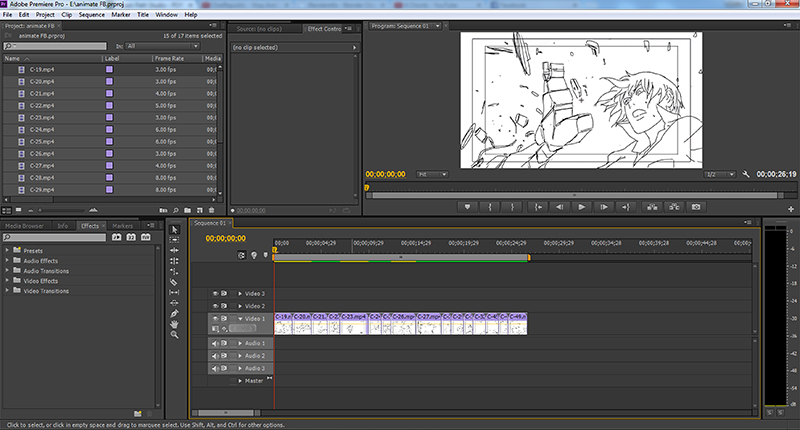Viewport: 800px width, 430px height.
Task: Click New Item icon in Project panel
Action: pos(199,210)
